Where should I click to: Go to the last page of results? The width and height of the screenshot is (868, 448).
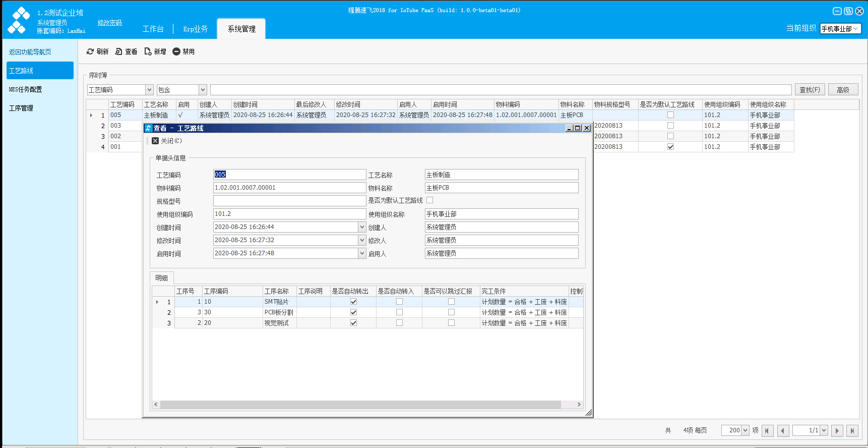[x=852, y=430]
